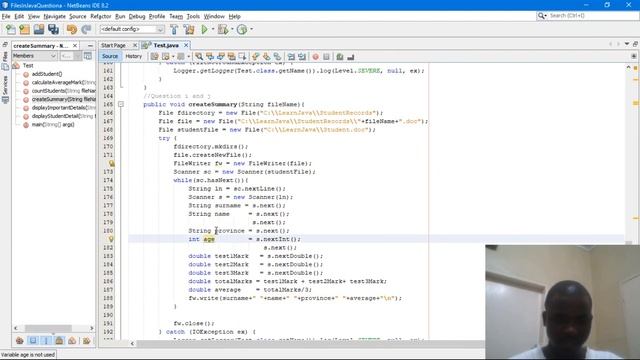This screenshot has width=640, height=360.
Task: Open the Profile Project dropdown arrow
Action: pyautogui.click(x=251, y=29)
